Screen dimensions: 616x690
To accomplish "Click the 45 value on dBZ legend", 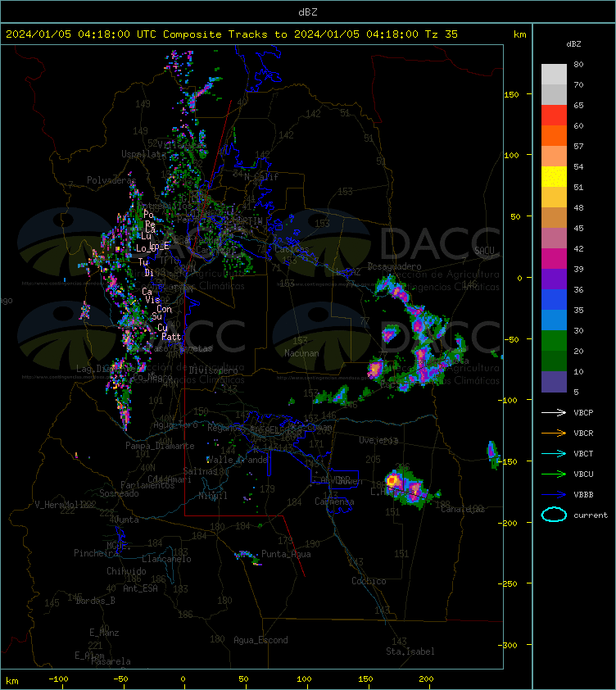I will click(x=578, y=228).
